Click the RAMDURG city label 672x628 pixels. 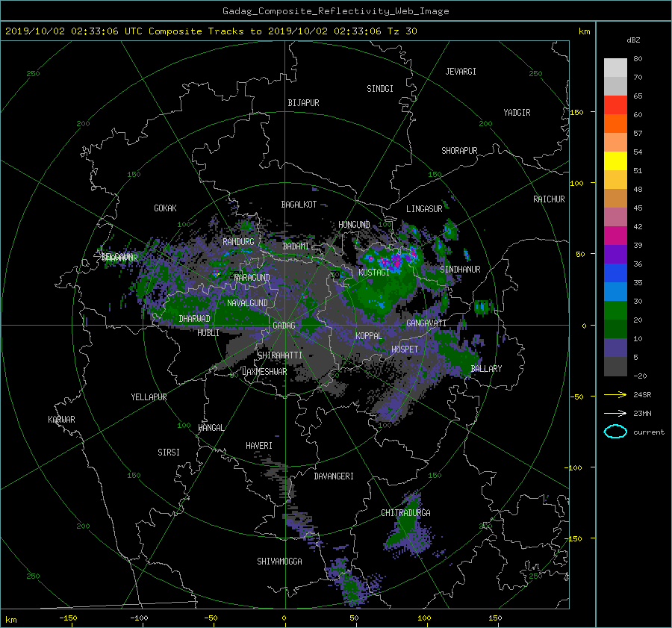pos(238,242)
